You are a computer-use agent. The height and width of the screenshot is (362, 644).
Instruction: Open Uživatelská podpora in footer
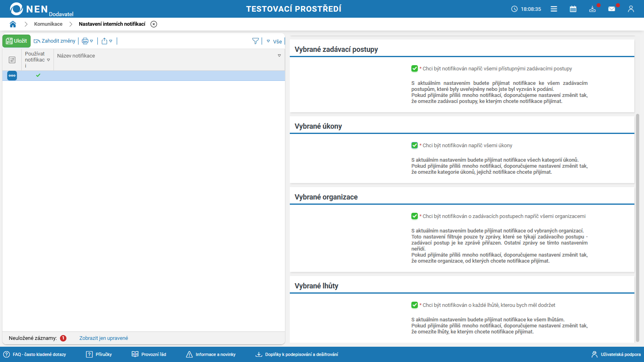(616, 354)
